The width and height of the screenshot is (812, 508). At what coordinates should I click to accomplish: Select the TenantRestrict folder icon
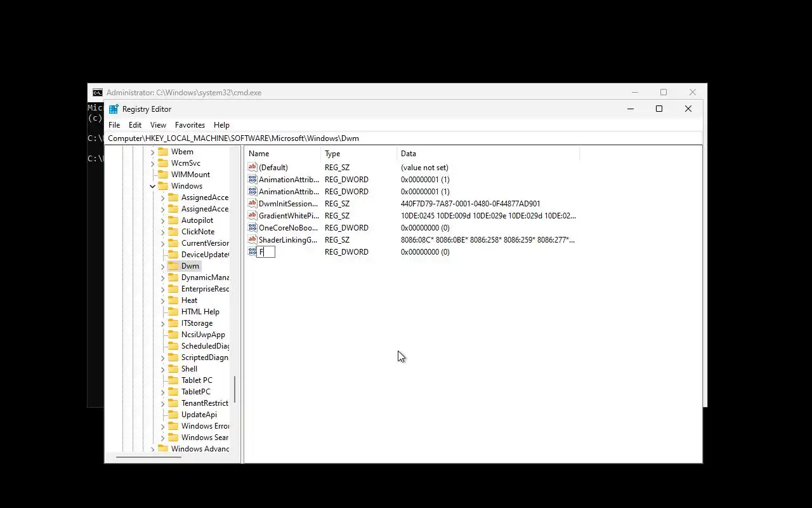(173, 403)
